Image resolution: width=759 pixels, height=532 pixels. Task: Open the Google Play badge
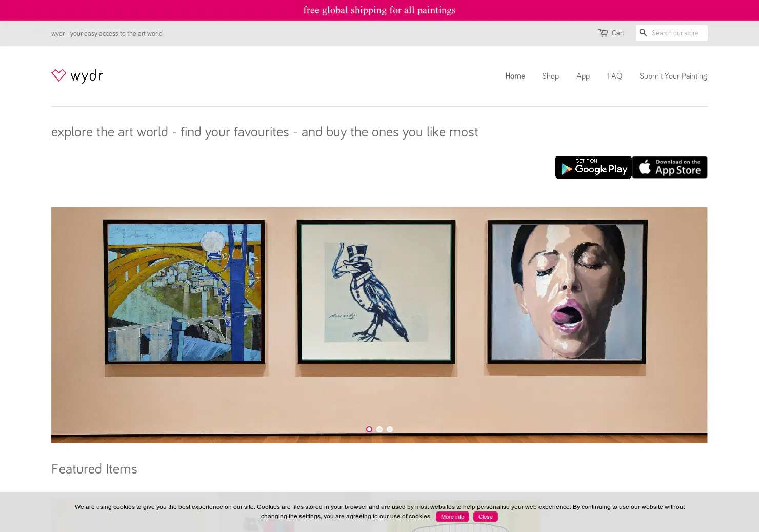coord(593,167)
